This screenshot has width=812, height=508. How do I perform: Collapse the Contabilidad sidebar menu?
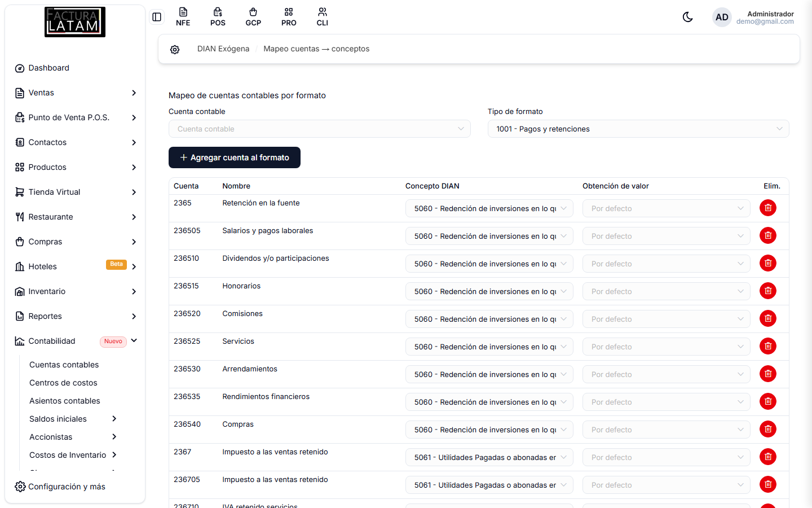pos(75,341)
